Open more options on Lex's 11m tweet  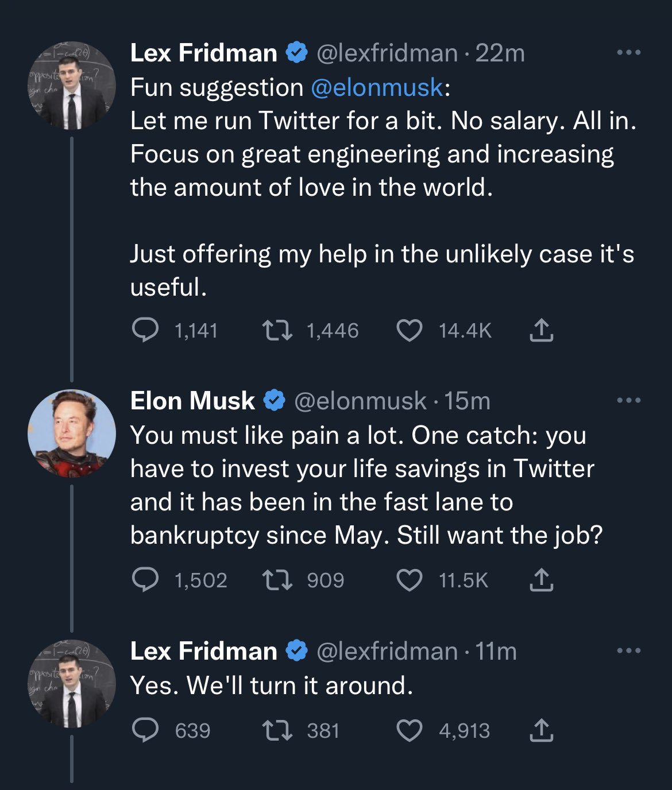tap(628, 651)
